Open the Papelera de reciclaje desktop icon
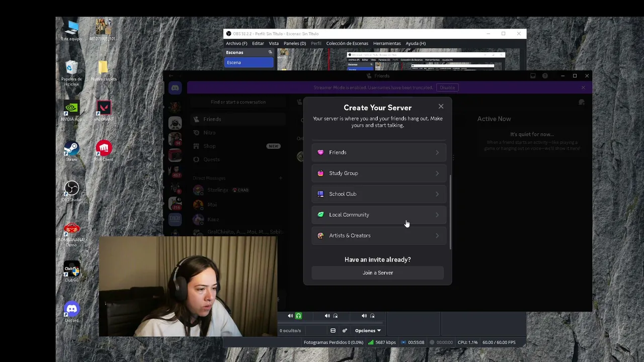 [71, 73]
